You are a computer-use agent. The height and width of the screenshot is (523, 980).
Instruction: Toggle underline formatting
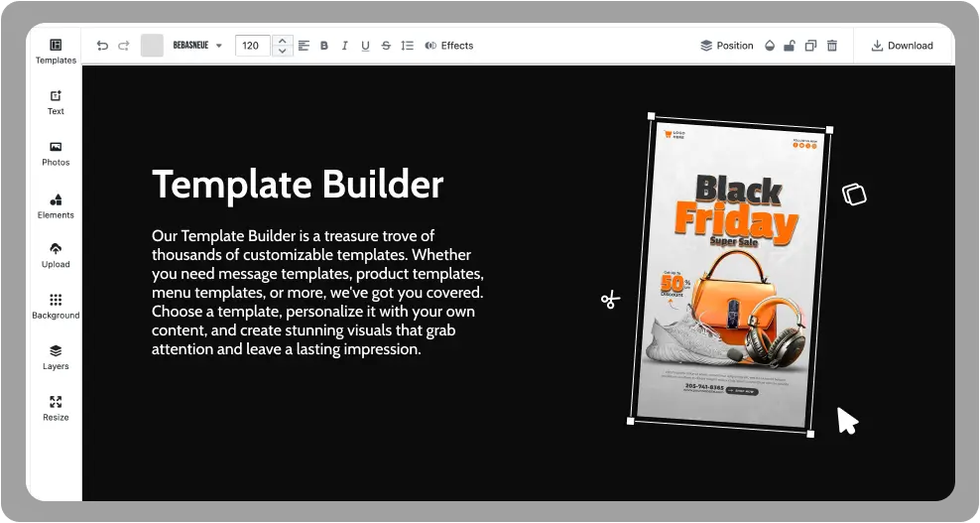[x=366, y=46]
